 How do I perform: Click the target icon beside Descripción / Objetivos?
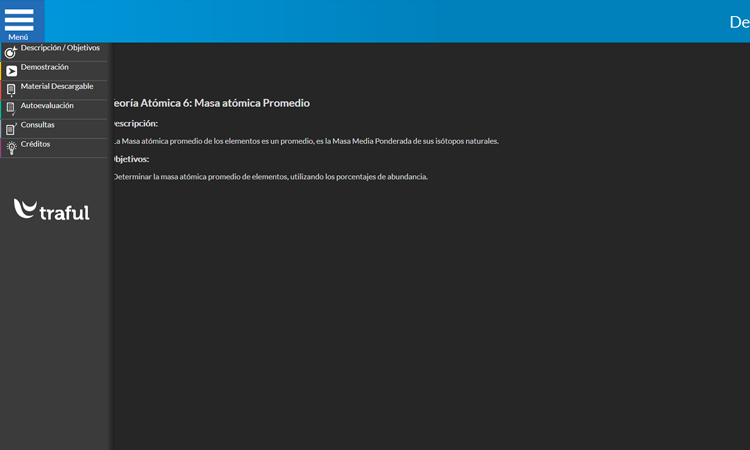pos(11,52)
